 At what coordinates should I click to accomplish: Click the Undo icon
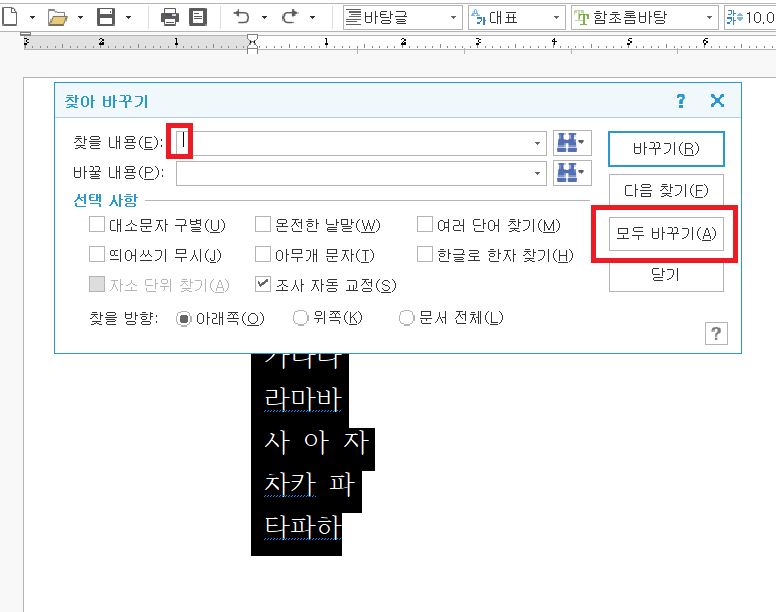tap(242, 17)
